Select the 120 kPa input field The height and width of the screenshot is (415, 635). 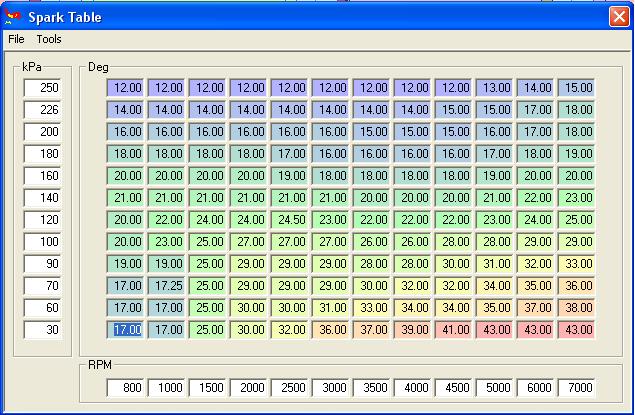(42, 220)
